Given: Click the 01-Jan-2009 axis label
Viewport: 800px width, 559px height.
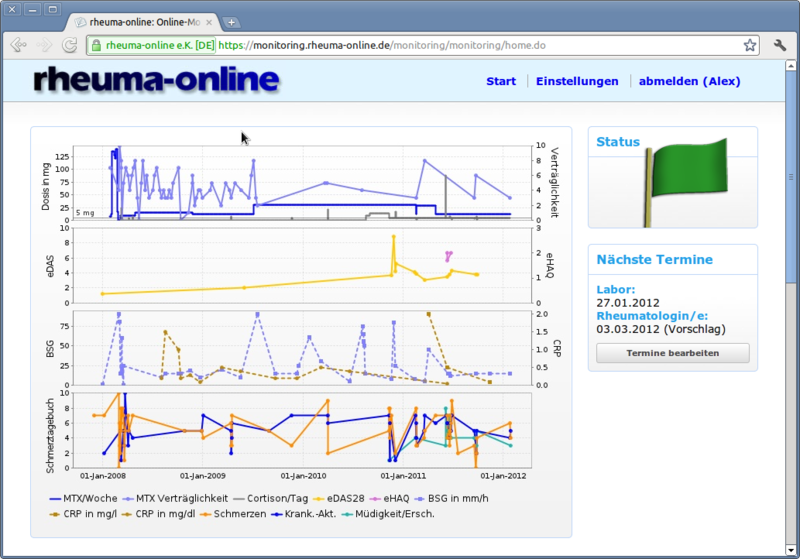Looking at the screenshot, I should tap(203, 476).
